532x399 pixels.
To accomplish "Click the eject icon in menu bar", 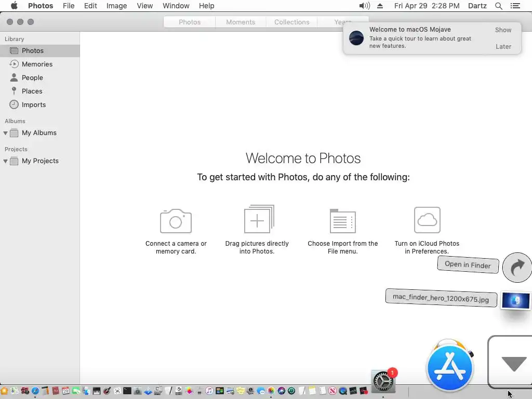I will [x=380, y=6].
